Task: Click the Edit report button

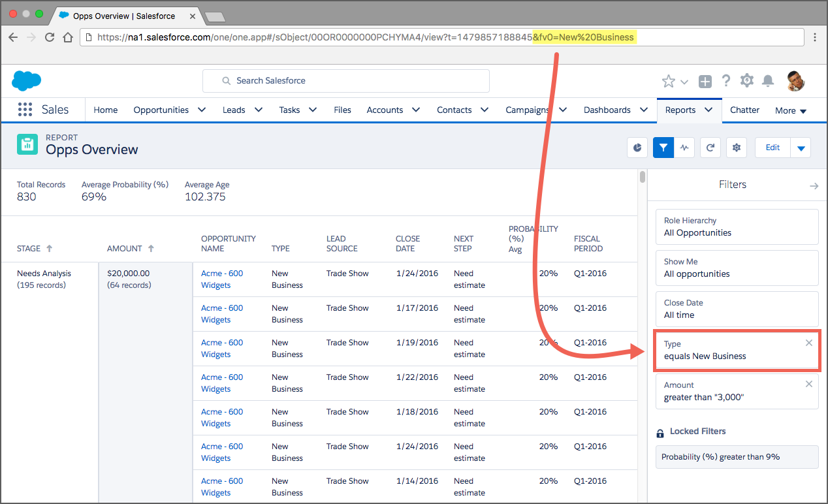Action: tap(772, 148)
